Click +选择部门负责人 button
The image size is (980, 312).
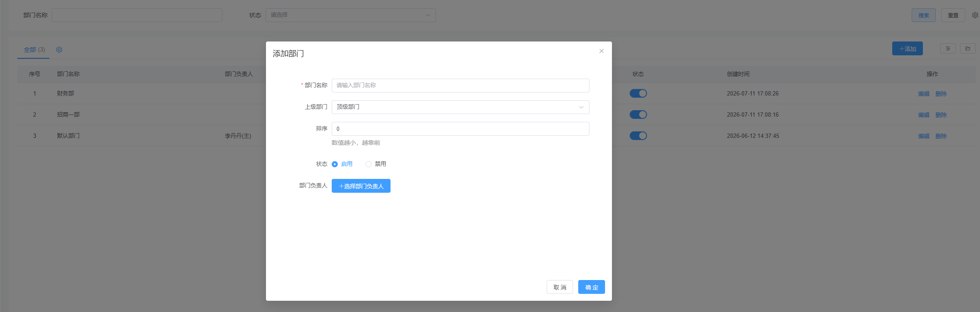tap(361, 186)
